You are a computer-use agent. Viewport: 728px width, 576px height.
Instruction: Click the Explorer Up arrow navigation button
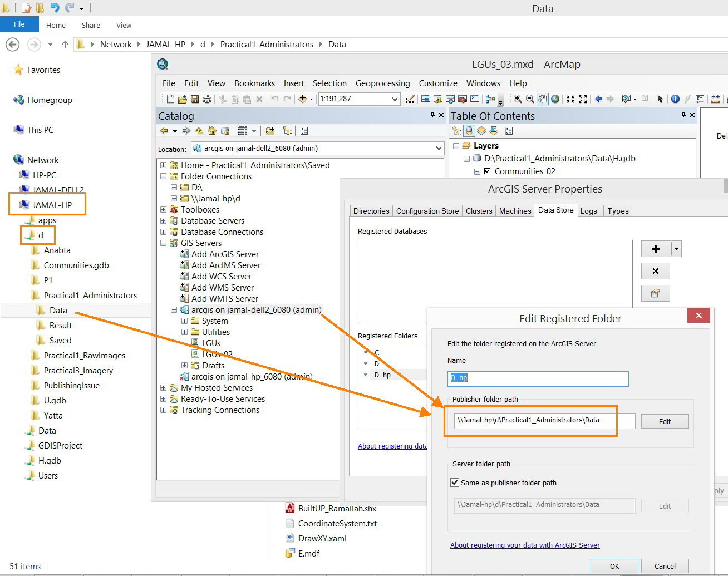(x=65, y=45)
